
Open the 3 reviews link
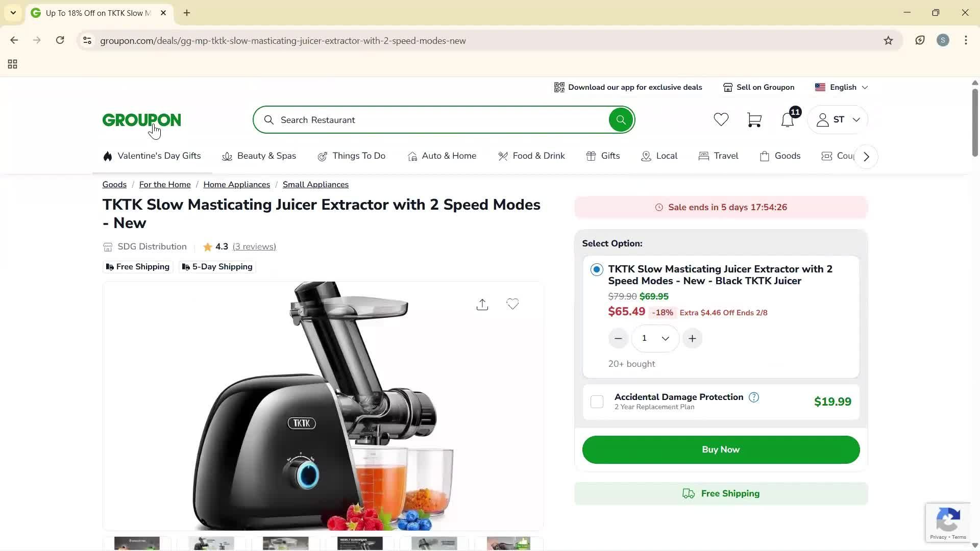254,247
